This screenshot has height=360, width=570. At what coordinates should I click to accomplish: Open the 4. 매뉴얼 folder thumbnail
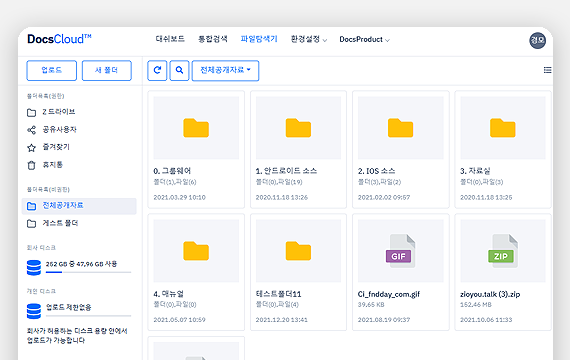coord(196,251)
